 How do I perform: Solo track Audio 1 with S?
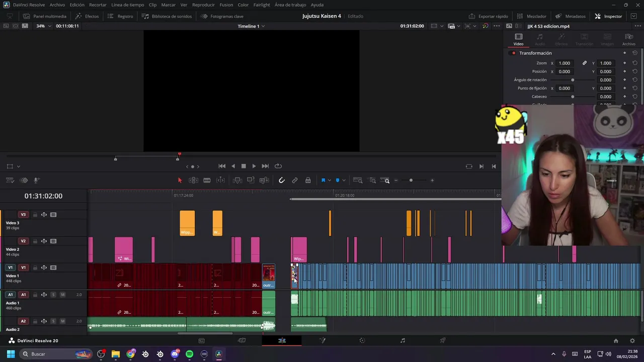coord(53,295)
